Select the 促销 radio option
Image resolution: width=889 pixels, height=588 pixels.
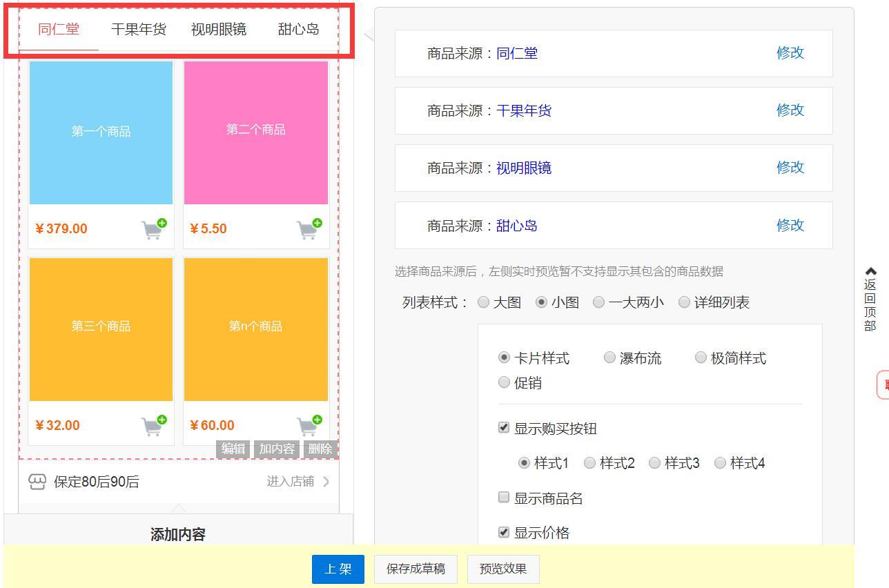coord(505,382)
